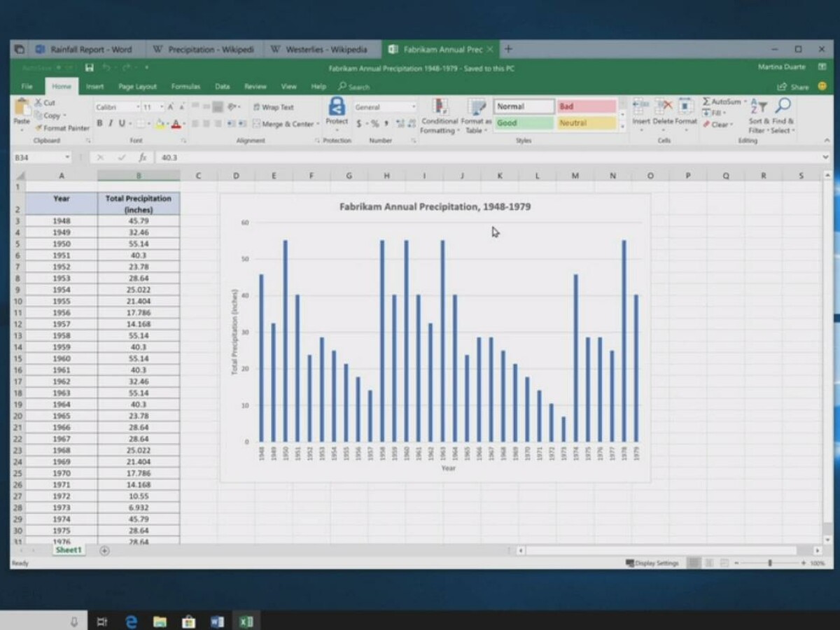Click the zoom slider handle
The height and width of the screenshot is (630, 840).
click(x=770, y=563)
